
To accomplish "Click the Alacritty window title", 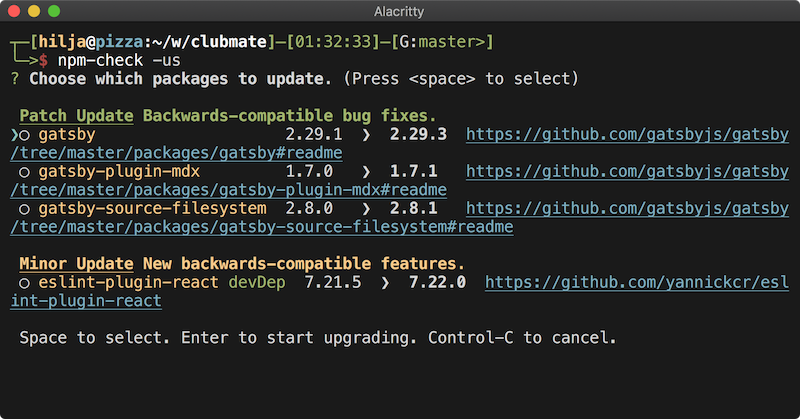I will click(x=399, y=11).
